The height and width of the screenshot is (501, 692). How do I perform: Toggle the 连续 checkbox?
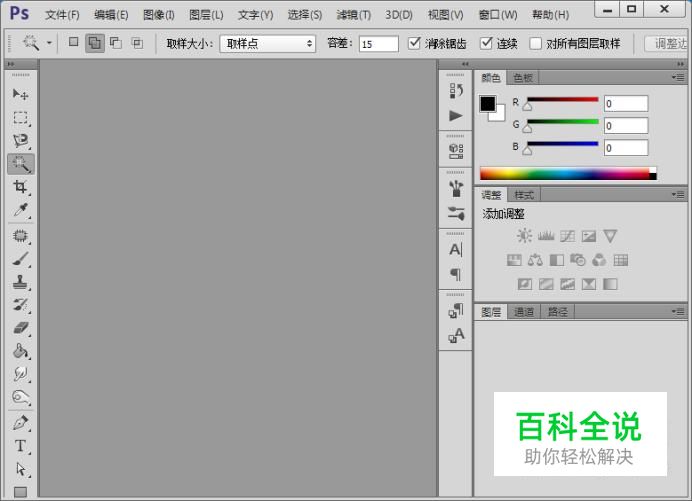(486, 43)
